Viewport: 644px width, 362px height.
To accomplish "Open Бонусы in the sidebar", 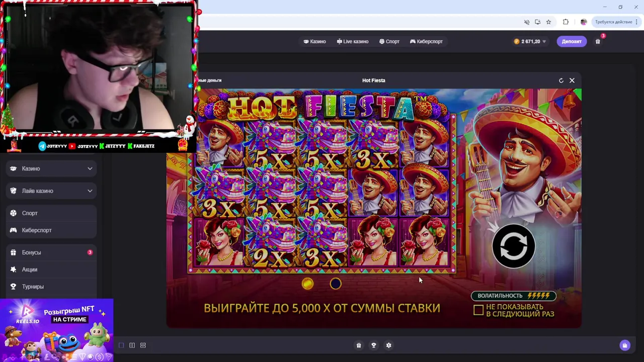I will point(51,252).
